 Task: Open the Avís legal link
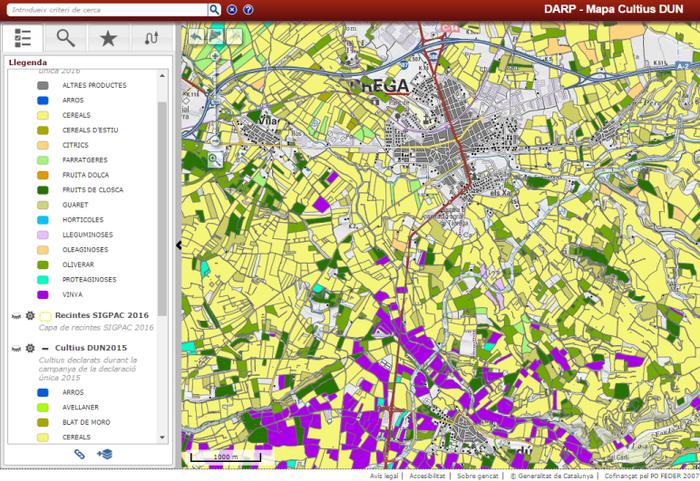384,476
